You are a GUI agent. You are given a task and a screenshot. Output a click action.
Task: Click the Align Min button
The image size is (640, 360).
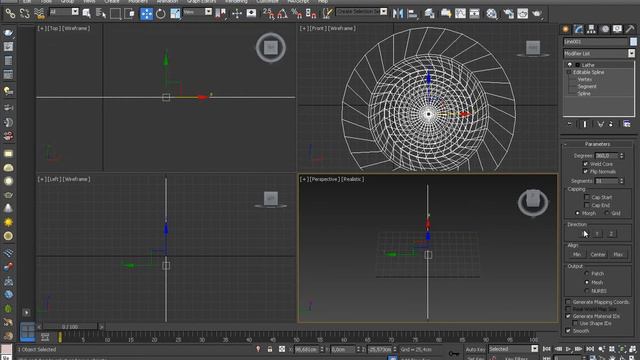(577, 254)
